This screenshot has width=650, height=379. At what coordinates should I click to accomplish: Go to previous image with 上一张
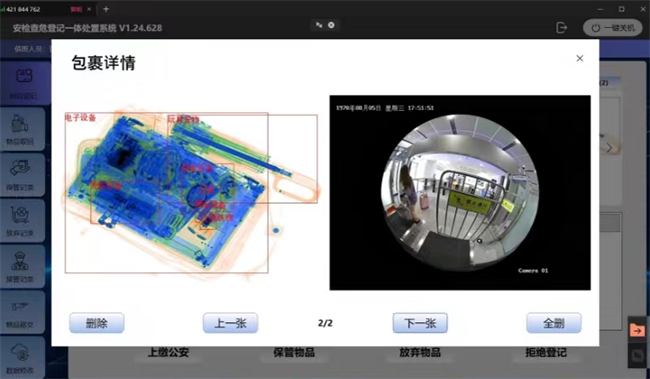[x=230, y=323]
